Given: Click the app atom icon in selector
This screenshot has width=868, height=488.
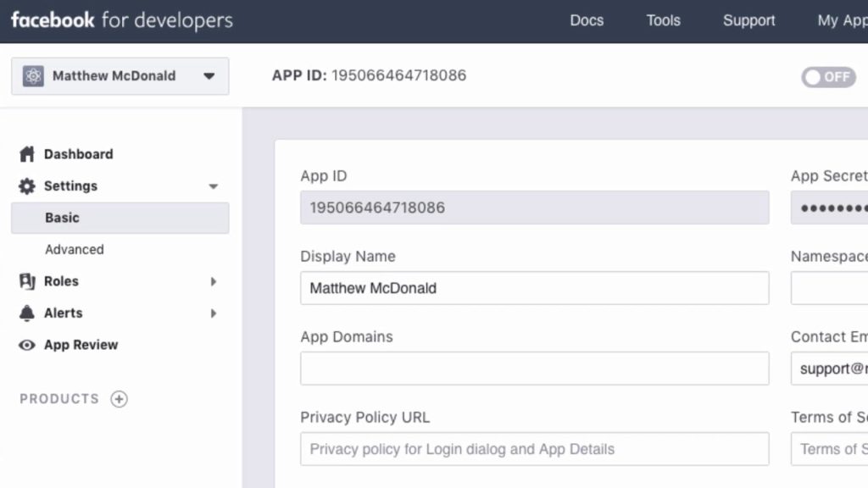Looking at the screenshot, I should [x=33, y=75].
